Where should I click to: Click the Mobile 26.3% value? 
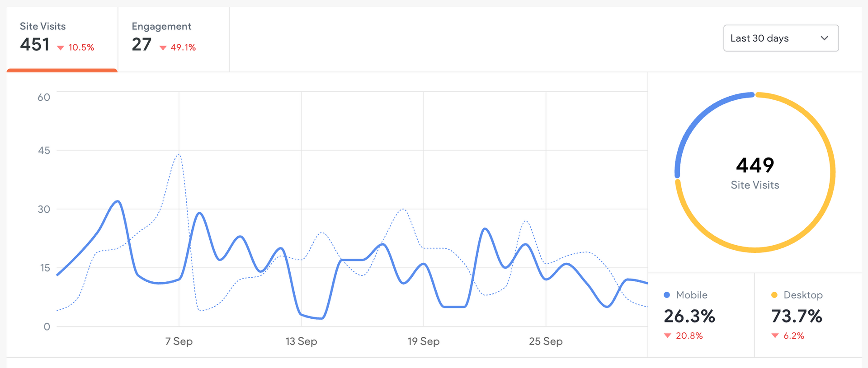point(689,316)
